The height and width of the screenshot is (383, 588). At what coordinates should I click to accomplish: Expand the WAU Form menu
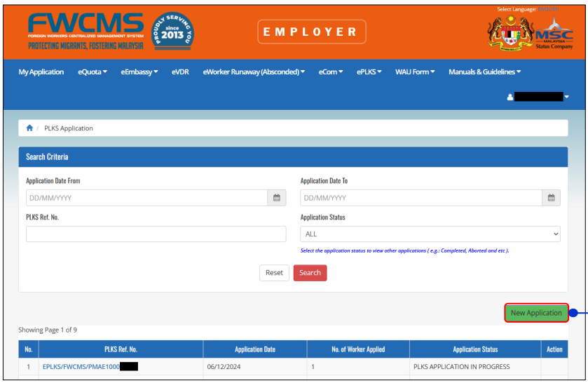(415, 72)
